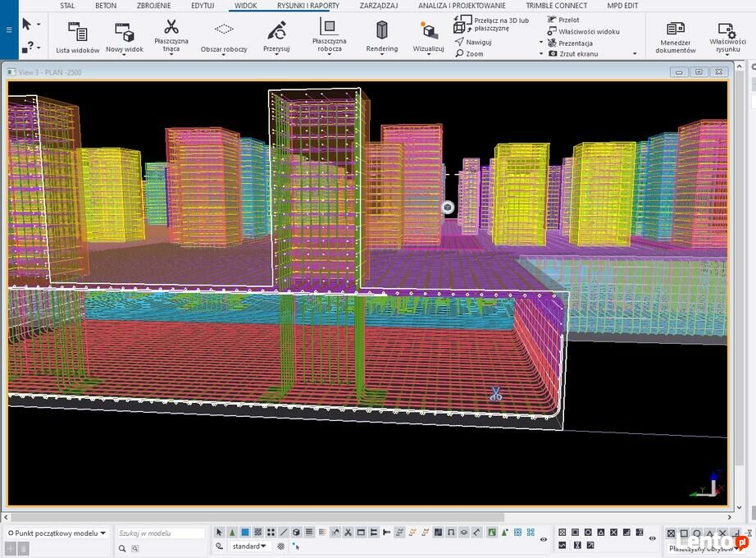Click the Przerysuj redraw icon
756x558 pixels.
pos(276,36)
